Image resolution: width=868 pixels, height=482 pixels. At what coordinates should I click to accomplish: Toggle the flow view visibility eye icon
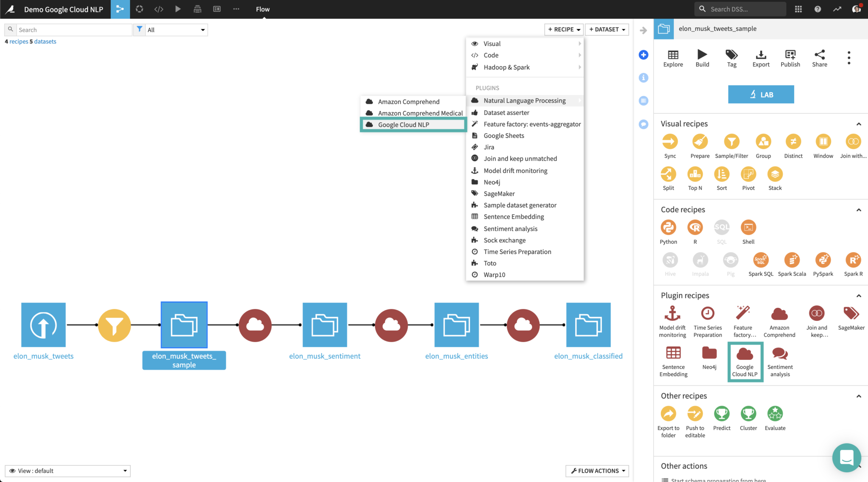(x=12, y=471)
